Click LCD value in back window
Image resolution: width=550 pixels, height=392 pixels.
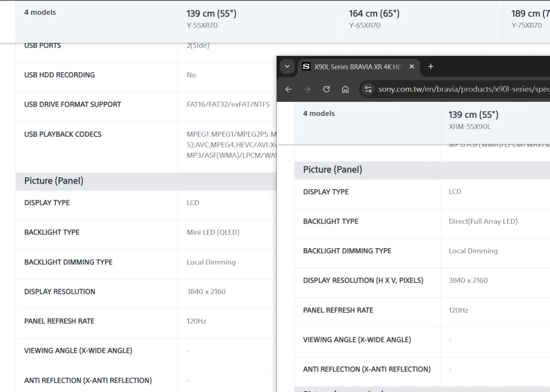tap(193, 203)
